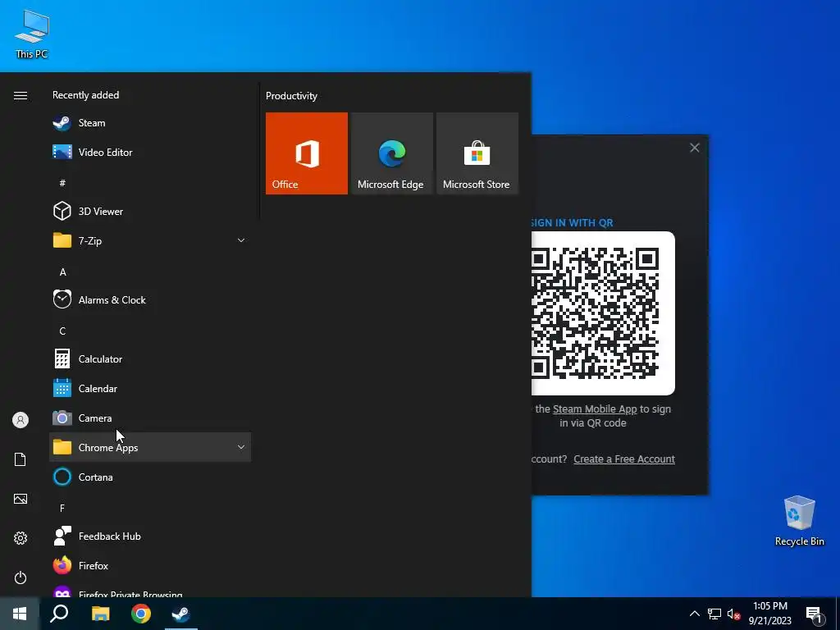Screen dimensions: 840x630
Task: Open network status tray icon
Action: pos(714,614)
